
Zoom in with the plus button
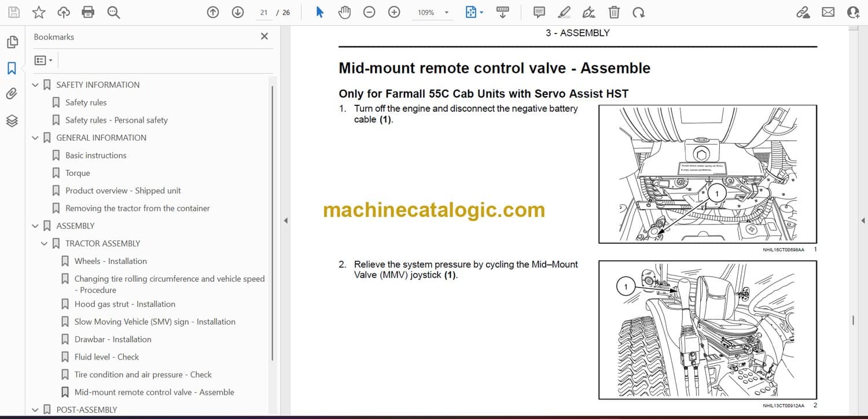point(394,12)
